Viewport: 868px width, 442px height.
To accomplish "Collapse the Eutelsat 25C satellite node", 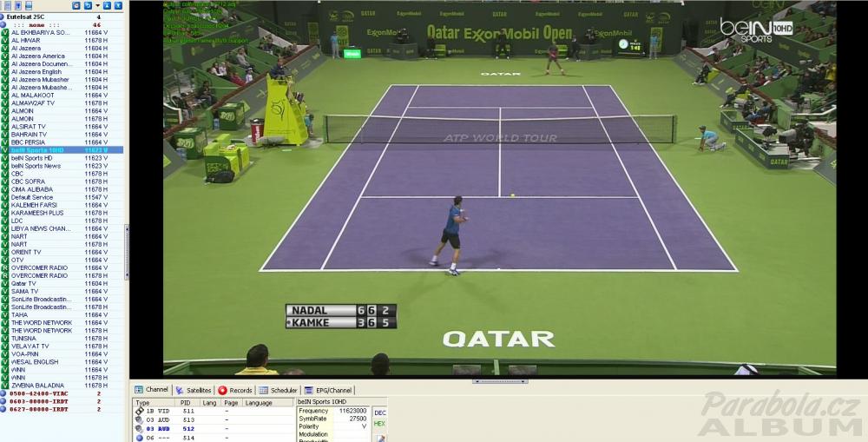I will click(x=3, y=17).
